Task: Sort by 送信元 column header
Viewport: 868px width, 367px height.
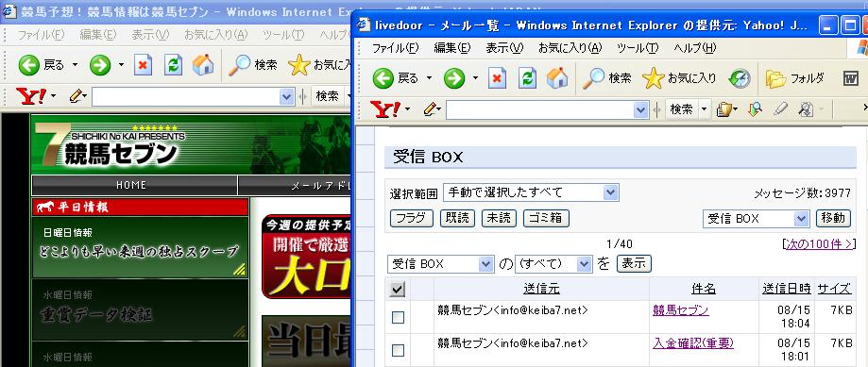Action: (x=541, y=289)
